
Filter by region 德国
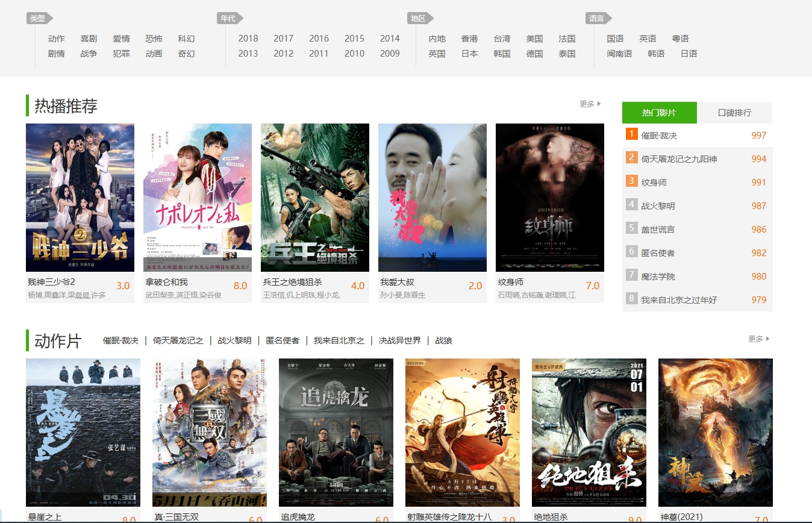(x=535, y=54)
